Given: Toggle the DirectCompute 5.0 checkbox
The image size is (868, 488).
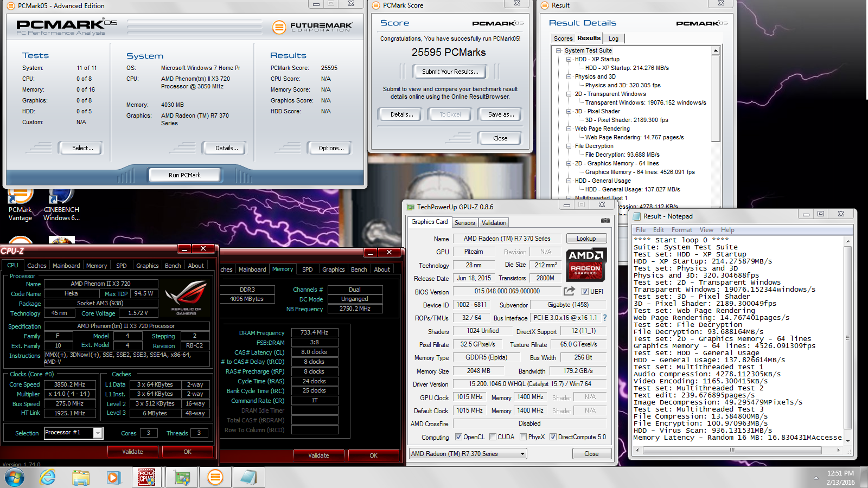Looking at the screenshot, I should click(553, 437).
